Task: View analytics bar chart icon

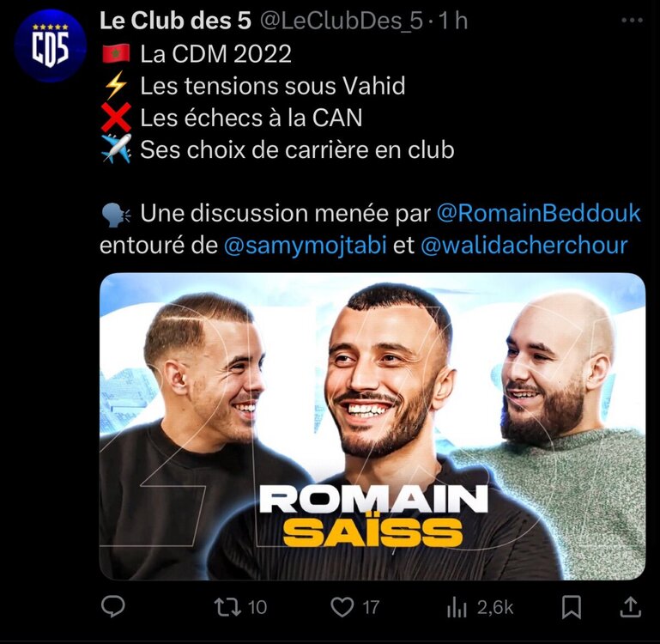Action: pos(457,608)
